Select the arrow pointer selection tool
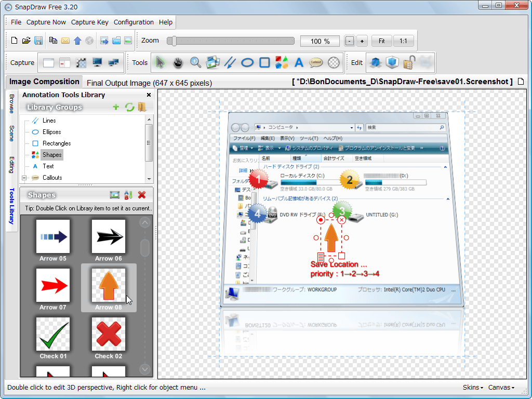532x399 pixels. pos(160,63)
